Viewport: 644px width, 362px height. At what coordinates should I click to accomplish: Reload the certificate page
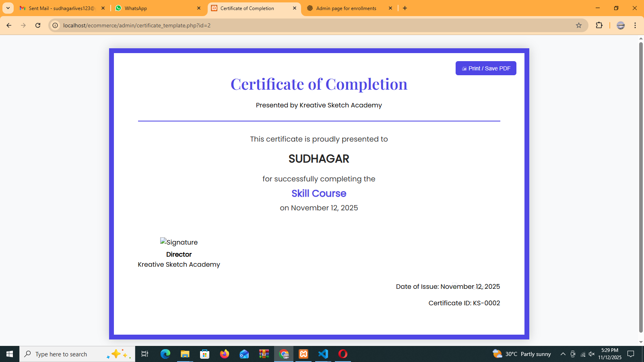click(38, 25)
